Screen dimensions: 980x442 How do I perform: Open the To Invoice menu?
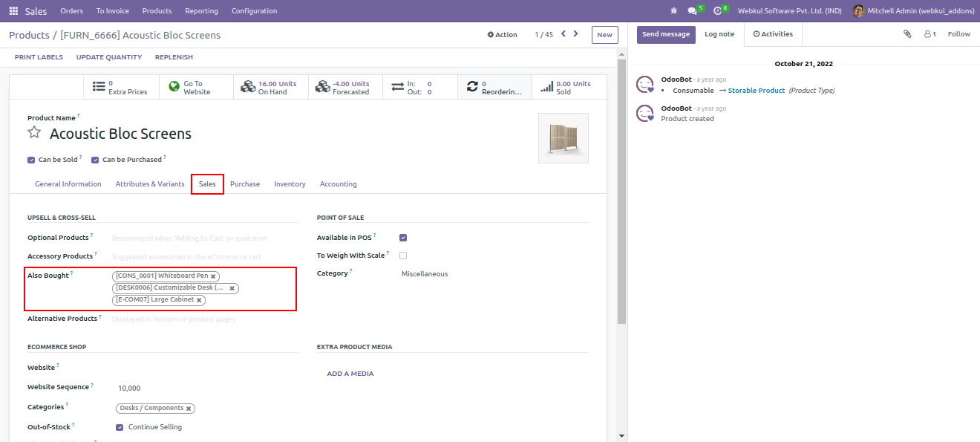(x=113, y=11)
